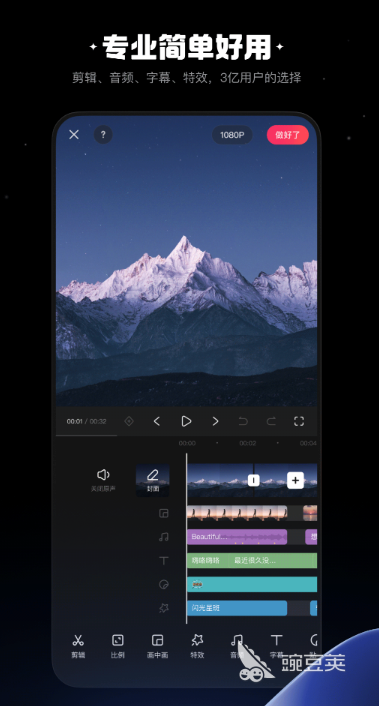Open the 比例 aspect ratio tool
The image size is (379, 706).
(117, 646)
